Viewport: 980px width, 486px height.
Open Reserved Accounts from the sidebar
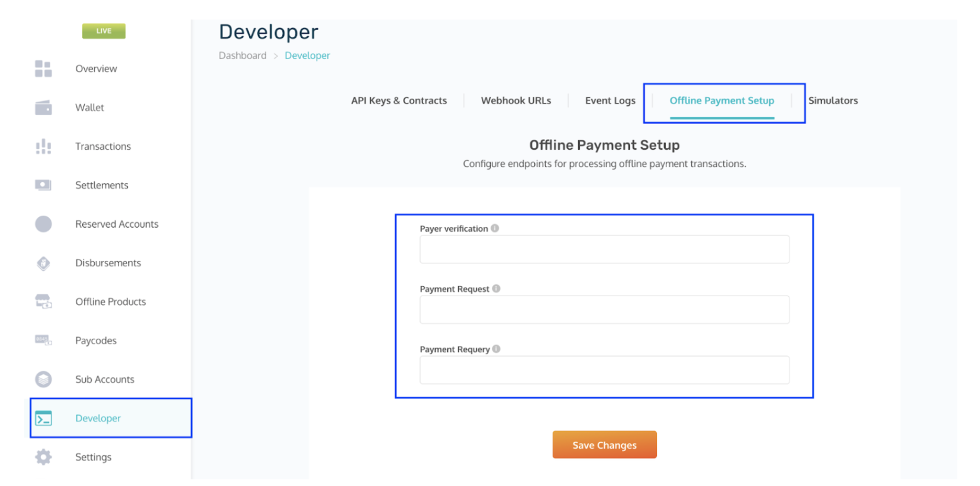(x=117, y=224)
